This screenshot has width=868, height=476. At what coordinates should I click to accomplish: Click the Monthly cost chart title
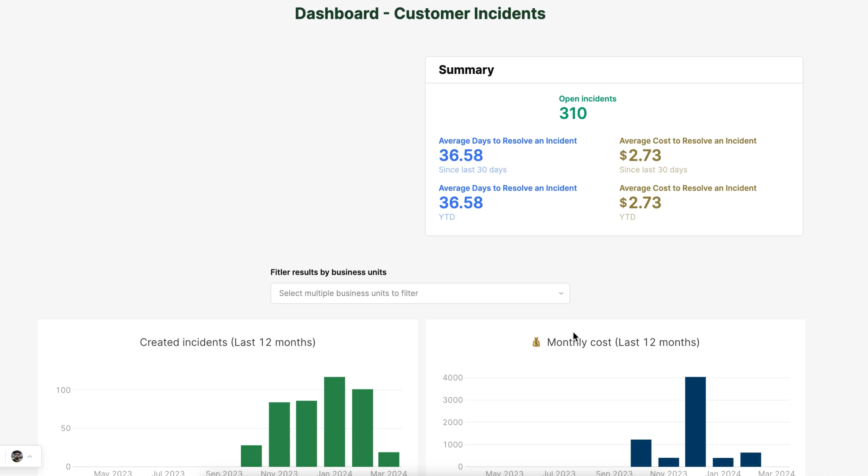[x=623, y=342]
